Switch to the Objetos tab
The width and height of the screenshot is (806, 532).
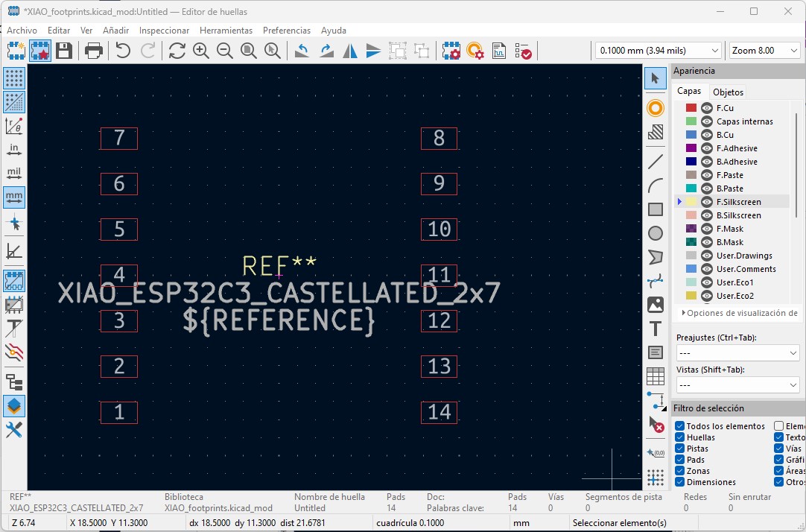728,92
